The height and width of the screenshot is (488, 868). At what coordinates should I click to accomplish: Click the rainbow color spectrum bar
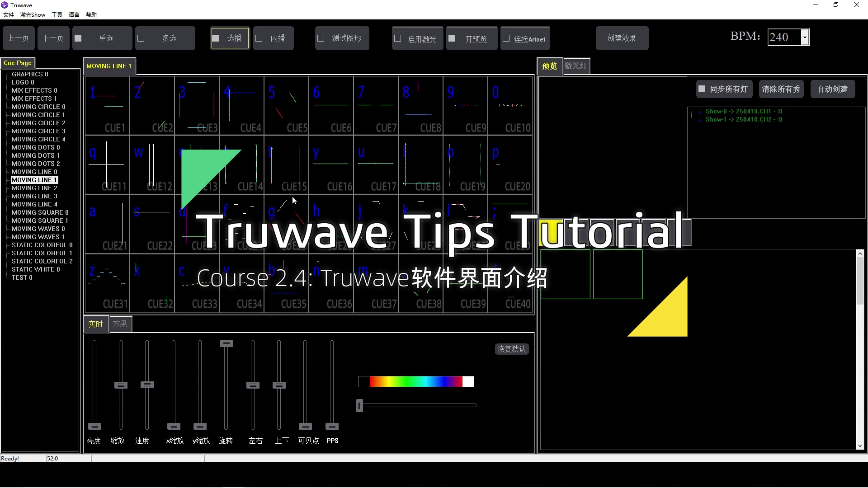(416, 382)
